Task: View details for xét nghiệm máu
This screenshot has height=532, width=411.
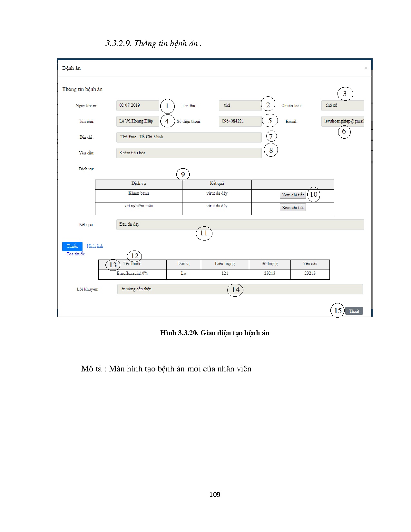Action: click(292, 207)
